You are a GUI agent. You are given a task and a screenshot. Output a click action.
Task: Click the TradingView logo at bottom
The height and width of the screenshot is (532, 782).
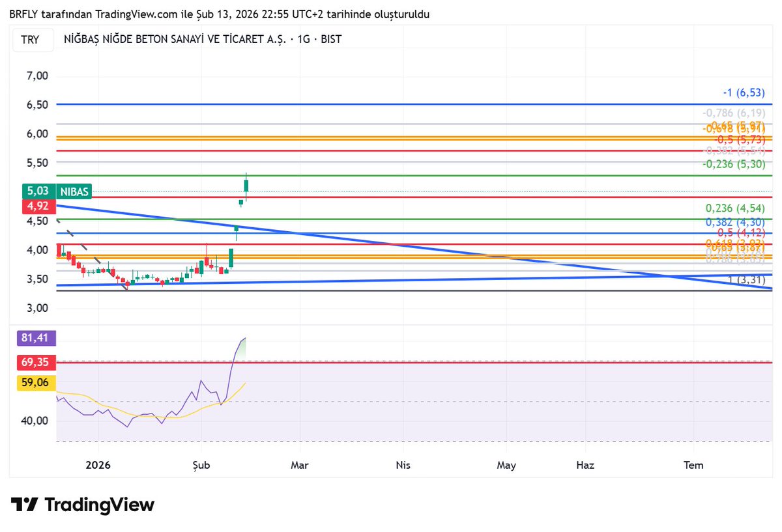pos(82,505)
